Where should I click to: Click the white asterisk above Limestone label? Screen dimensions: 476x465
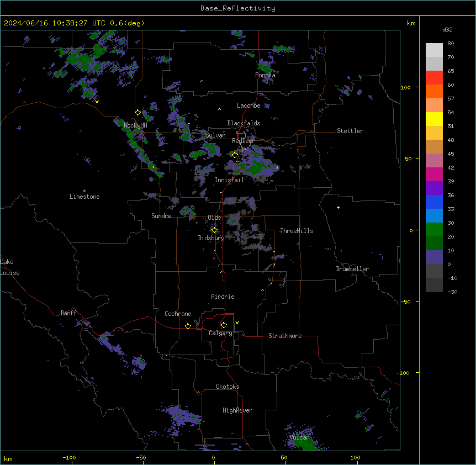84,191
